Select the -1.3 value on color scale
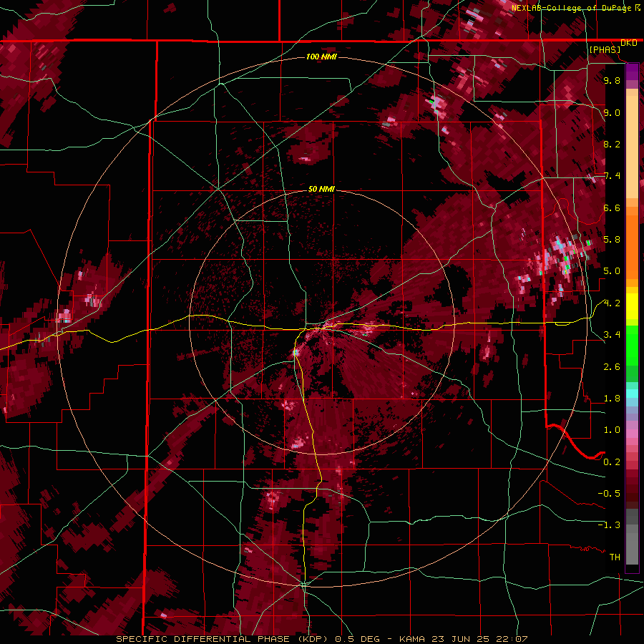Image resolution: width=644 pixels, height=644 pixels. pyautogui.click(x=609, y=525)
